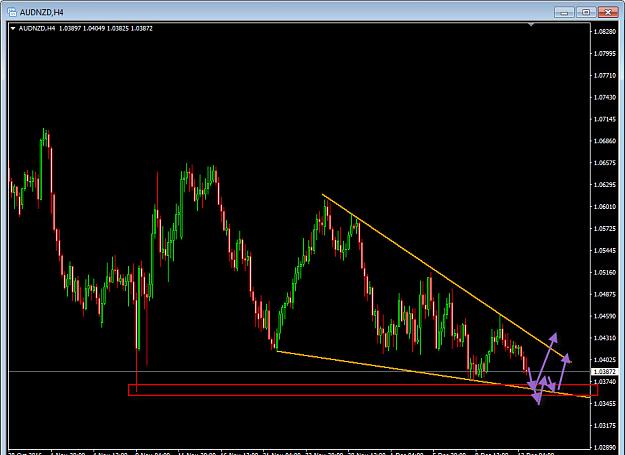Click the 1.07710 price scale label
The height and width of the screenshot is (455, 625).
605,75
